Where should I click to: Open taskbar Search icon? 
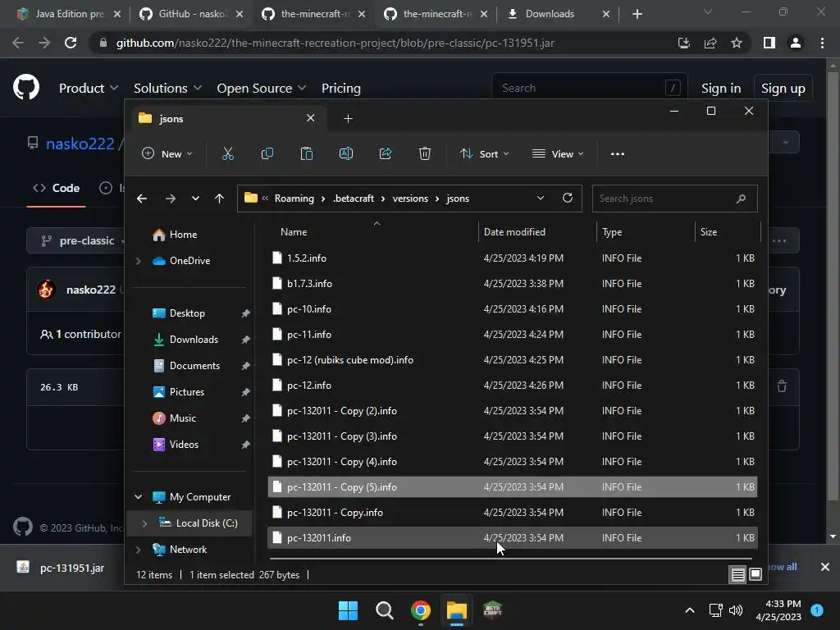[x=384, y=610]
